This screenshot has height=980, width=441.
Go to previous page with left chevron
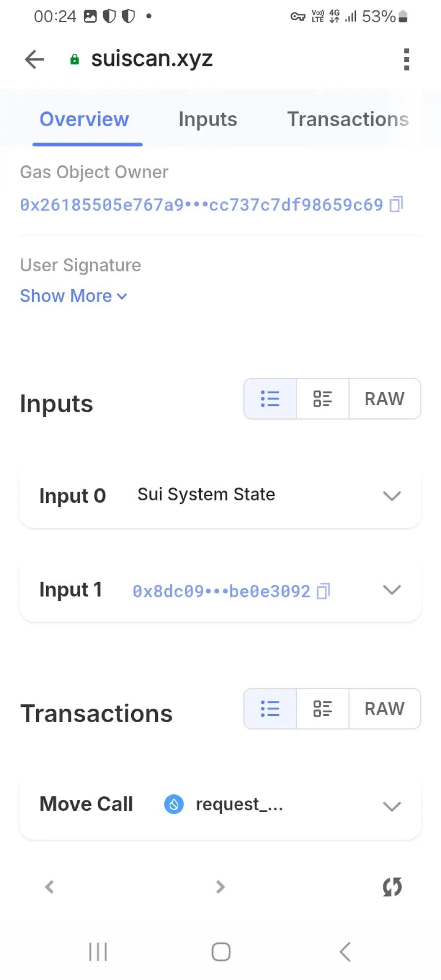(x=49, y=886)
